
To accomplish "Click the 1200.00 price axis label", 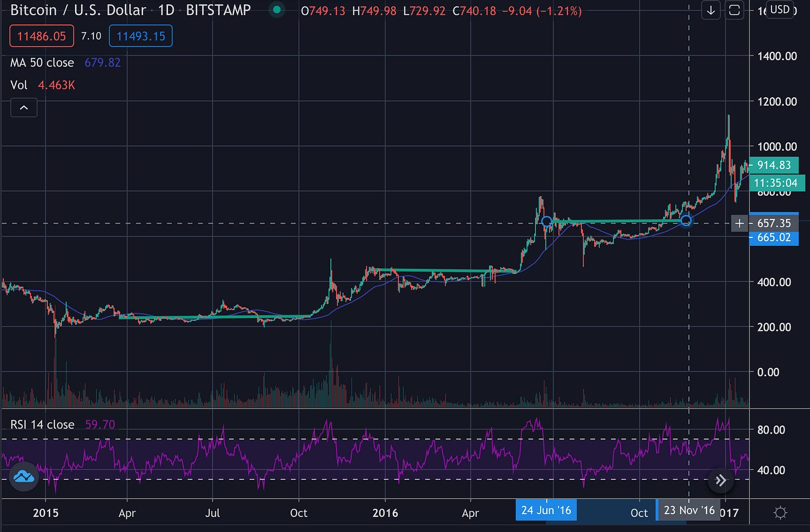I will (777, 102).
